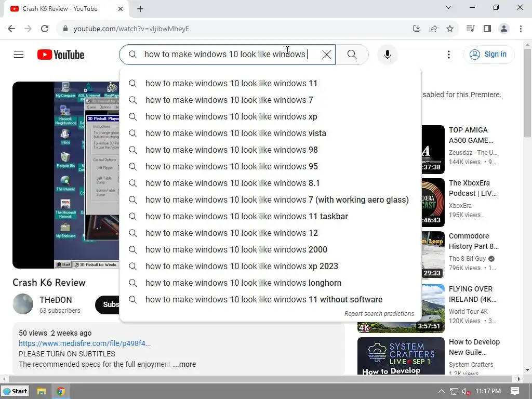532x399 pixels.
Task: Open Chrome profile avatar
Action: pos(504,29)
